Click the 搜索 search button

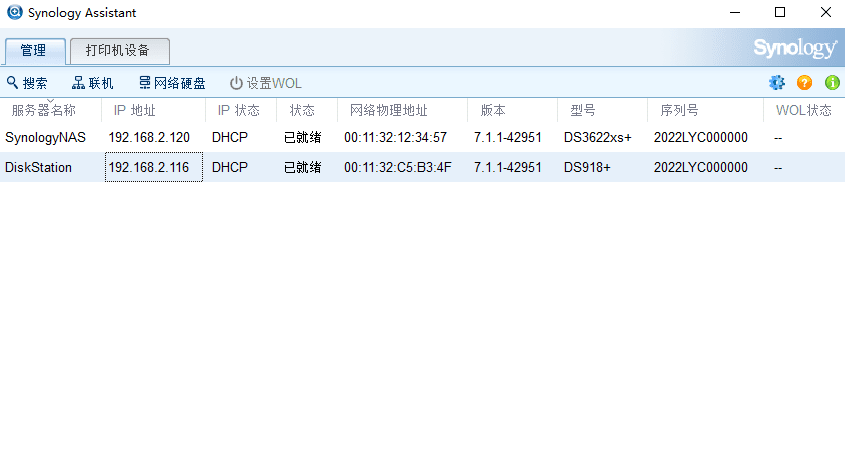click(x=27, y=83)
